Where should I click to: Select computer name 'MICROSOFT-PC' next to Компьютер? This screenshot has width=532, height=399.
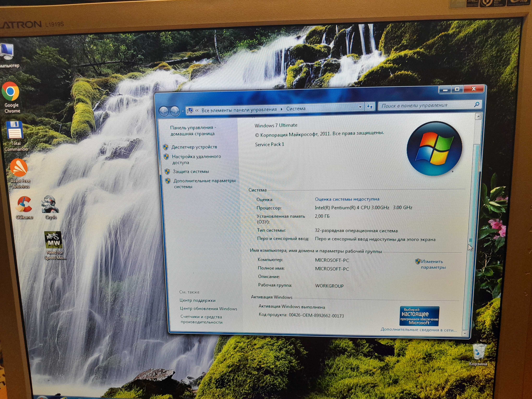[332, 260]
